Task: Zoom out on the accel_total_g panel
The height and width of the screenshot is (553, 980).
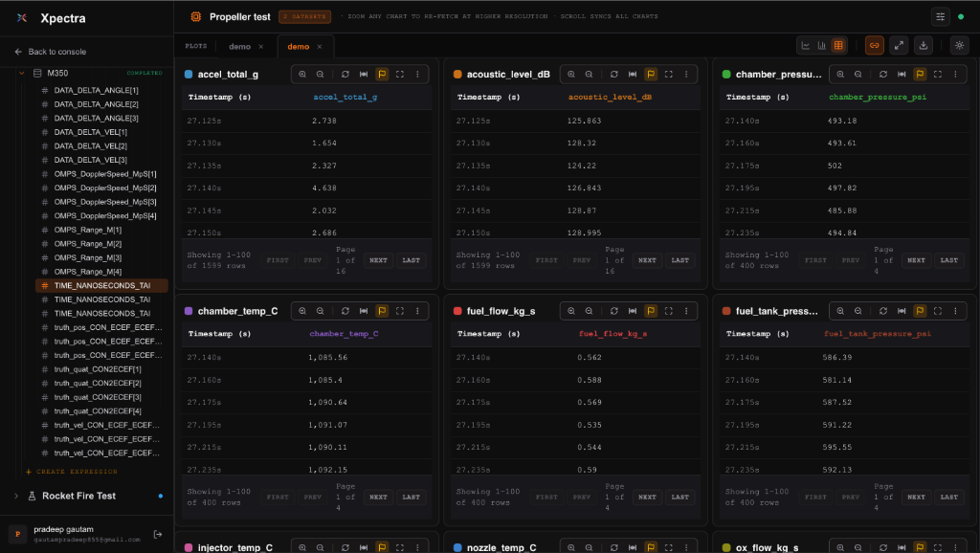Action: pyautogui.click(x=320, y=75)
